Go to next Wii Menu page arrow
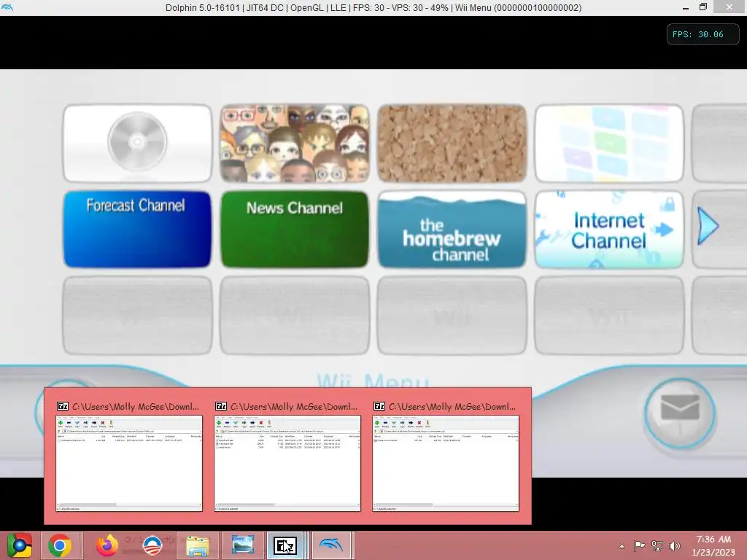Image resolution: width=747 pixels, height=560 pixels. pyautogui.click(x=708, y=226)
